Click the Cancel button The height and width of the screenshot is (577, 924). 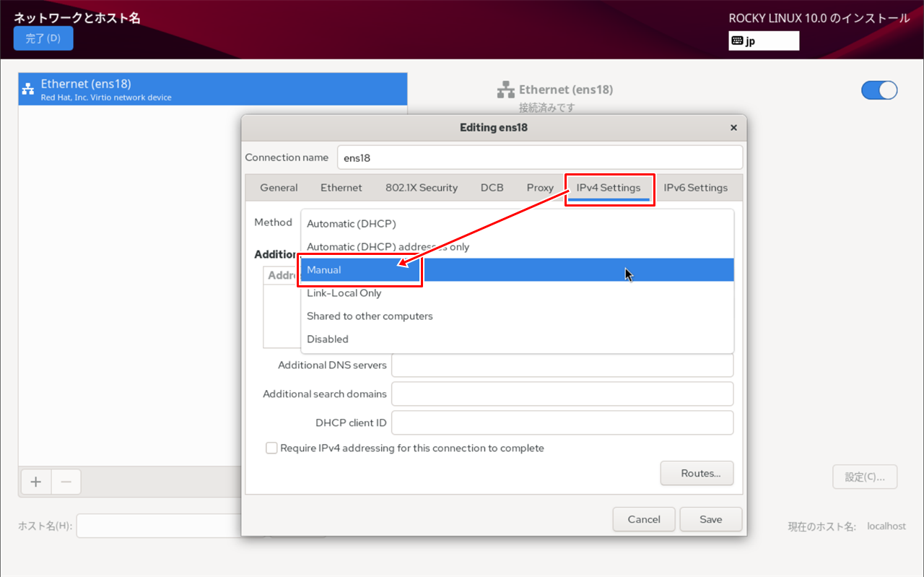644,519
